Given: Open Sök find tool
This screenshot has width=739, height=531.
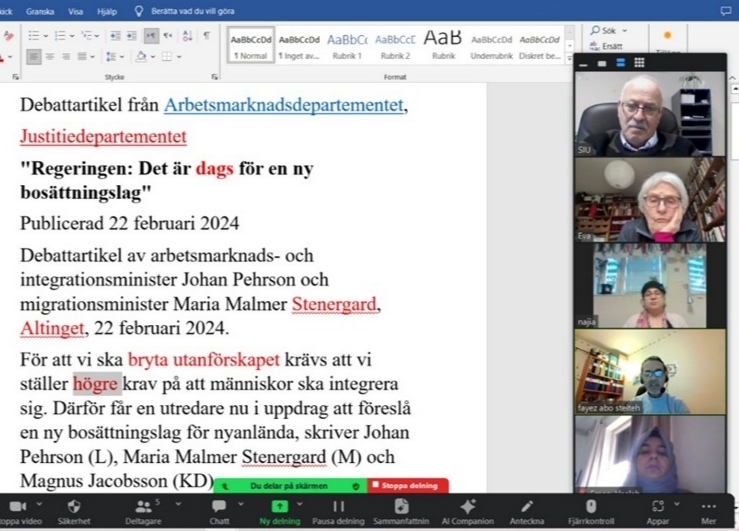Looking at the screenshot, I should click(x=604, y=31).
